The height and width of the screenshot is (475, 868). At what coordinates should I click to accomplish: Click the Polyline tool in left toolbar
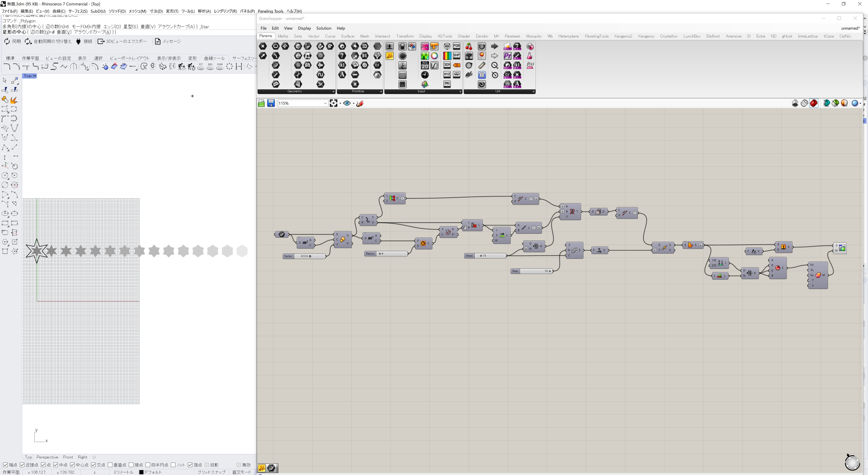point(5,147)
